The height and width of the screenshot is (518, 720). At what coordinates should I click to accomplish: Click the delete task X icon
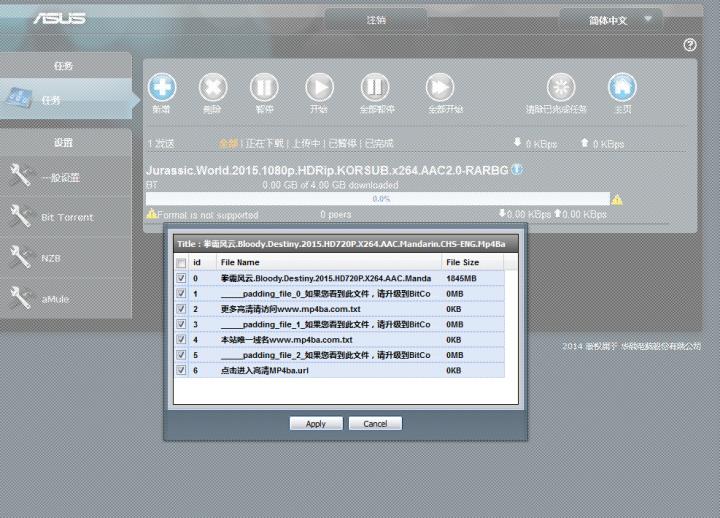tap(212, 87)
